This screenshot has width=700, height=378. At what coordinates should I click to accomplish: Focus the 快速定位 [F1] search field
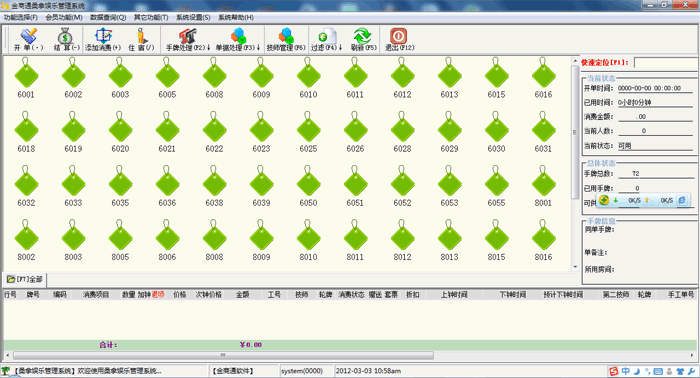(665, 62)
